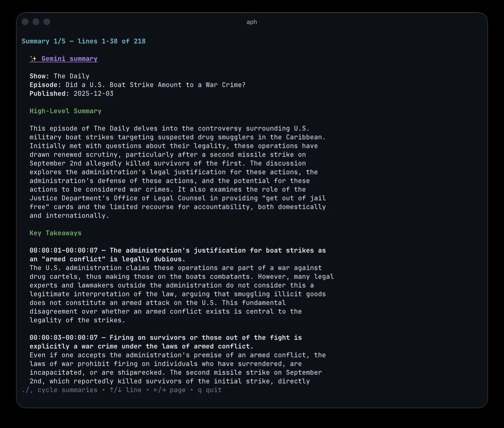Select the timestamp 00:00:03-00:00:07
The image size is (504, 428).
pyautogui.click(x=65, y=337)
